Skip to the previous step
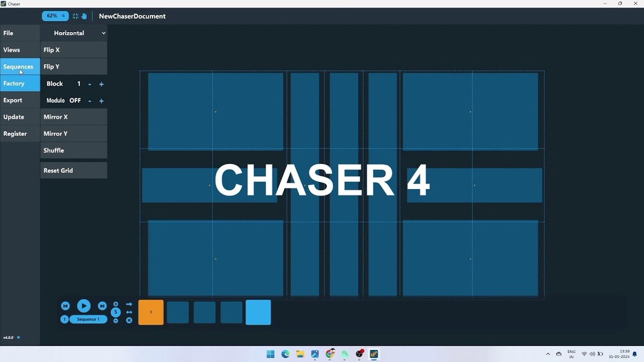This screenshot has height=362, width=644. (65, 306)
